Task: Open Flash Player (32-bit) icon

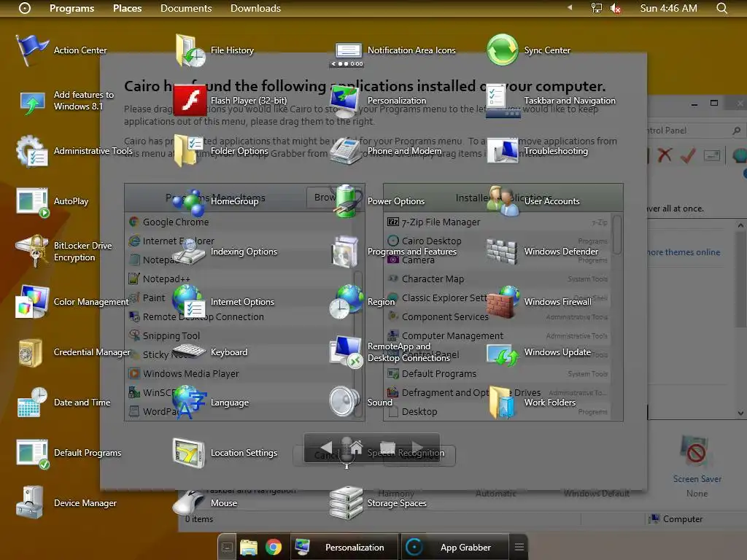Action: click(190, 100)
